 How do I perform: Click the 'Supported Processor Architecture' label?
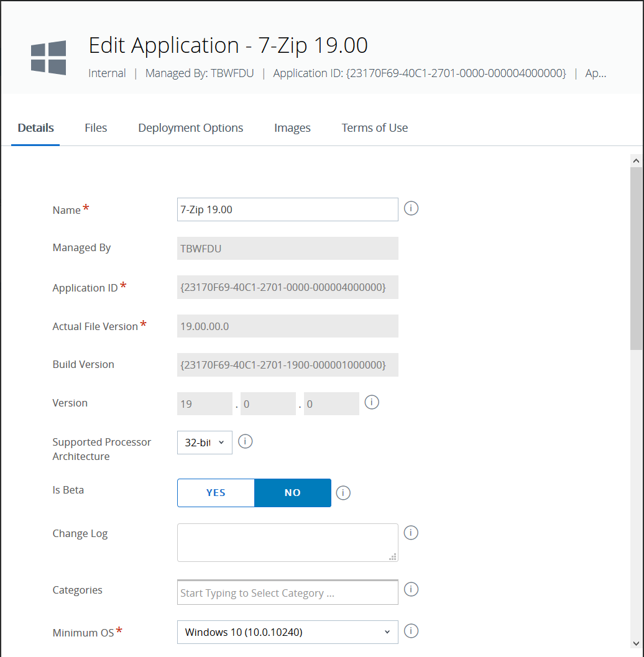click(101, 449)
